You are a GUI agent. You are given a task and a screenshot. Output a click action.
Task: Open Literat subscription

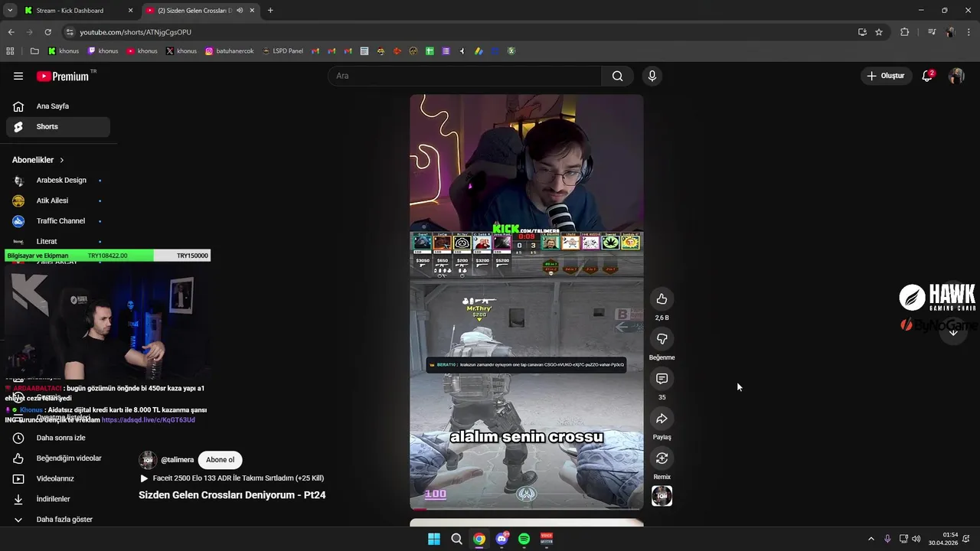click(58, 241)
